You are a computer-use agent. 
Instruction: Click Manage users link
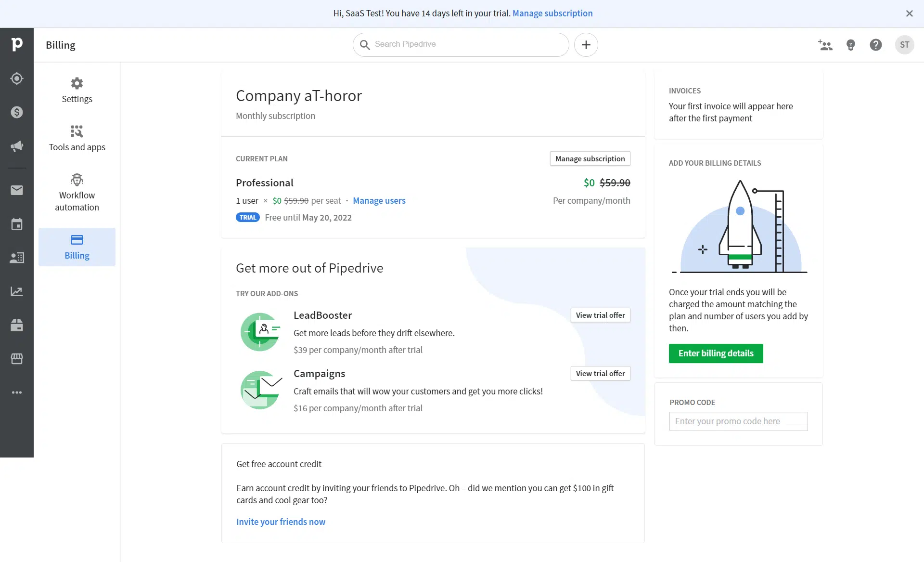point(379,201)
